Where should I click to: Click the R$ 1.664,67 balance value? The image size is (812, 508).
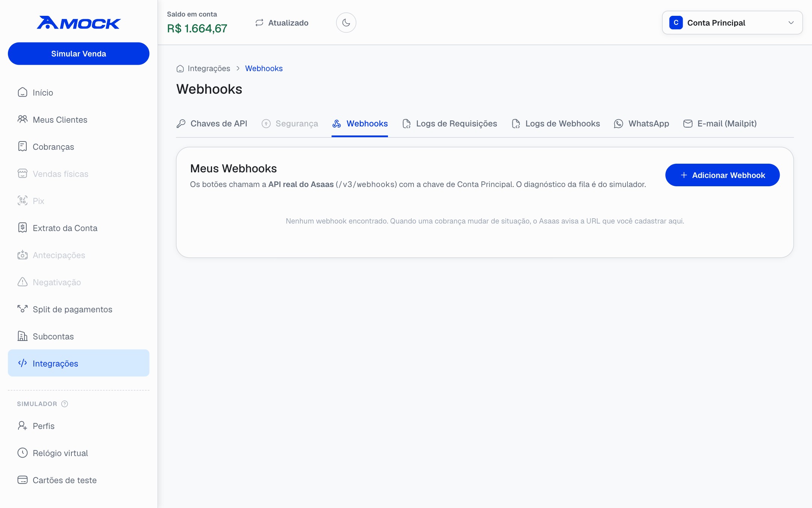click(x=197, y=29)
